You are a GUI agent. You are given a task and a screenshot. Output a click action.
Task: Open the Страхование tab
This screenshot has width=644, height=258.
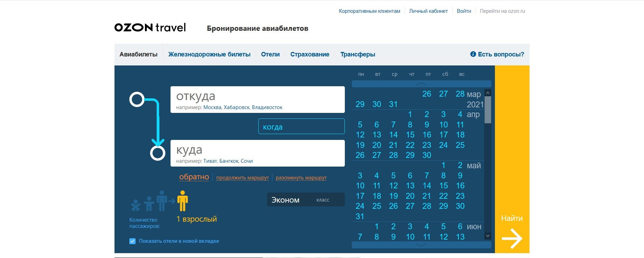[x=310, y=54]
